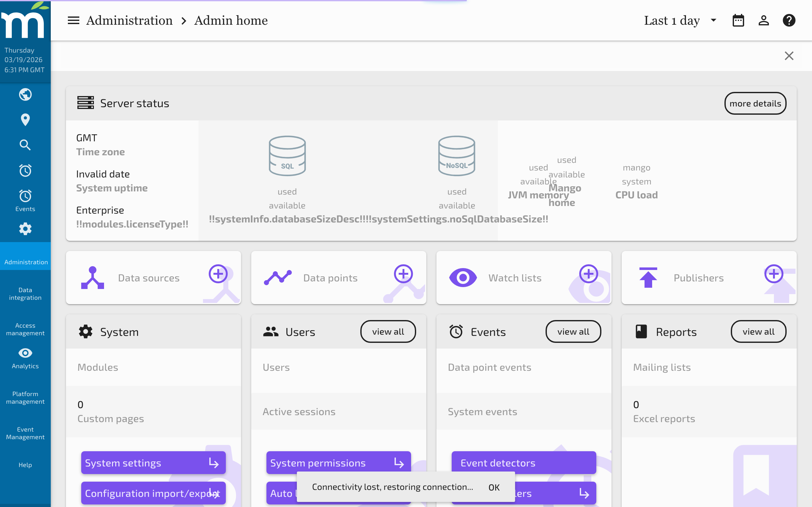The width and height of the screenshot is (812, 507).
Task: Open search from the sidebar magnifier icon
Action: [x=25, y=145]
